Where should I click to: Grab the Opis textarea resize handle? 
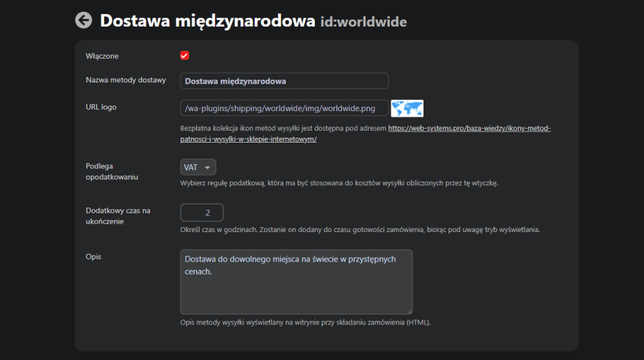pyautogui.click(x=409, y=311)
